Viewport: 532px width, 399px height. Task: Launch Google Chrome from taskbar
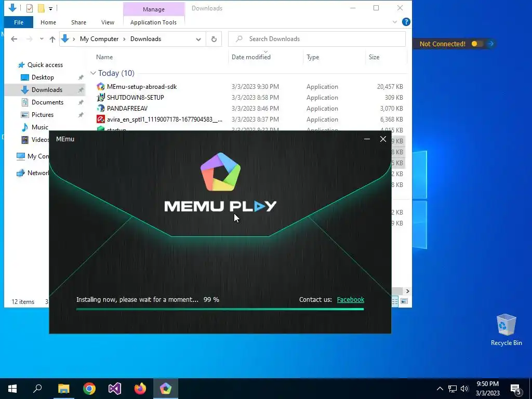coord(89,389)
